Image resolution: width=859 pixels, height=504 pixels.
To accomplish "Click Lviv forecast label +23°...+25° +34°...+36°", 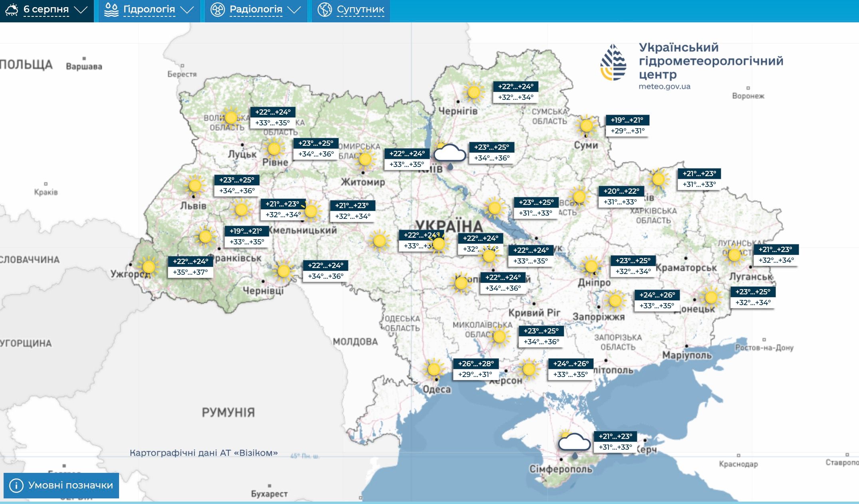I will 237,185.
